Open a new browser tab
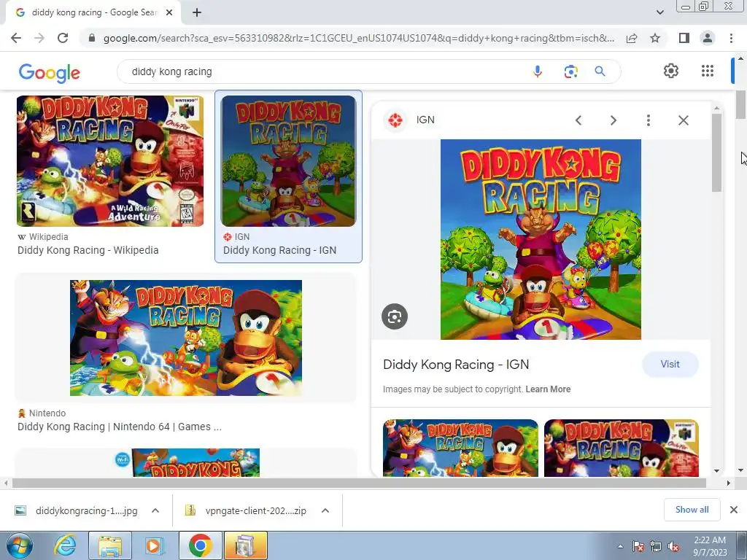This screenshot has width=747, height=560. 197,13
